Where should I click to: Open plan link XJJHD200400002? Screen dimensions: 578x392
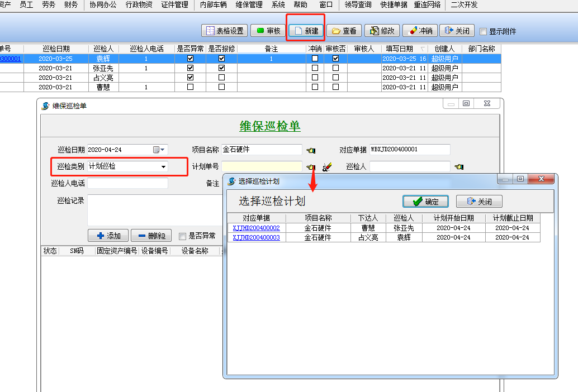coord(256,228)
